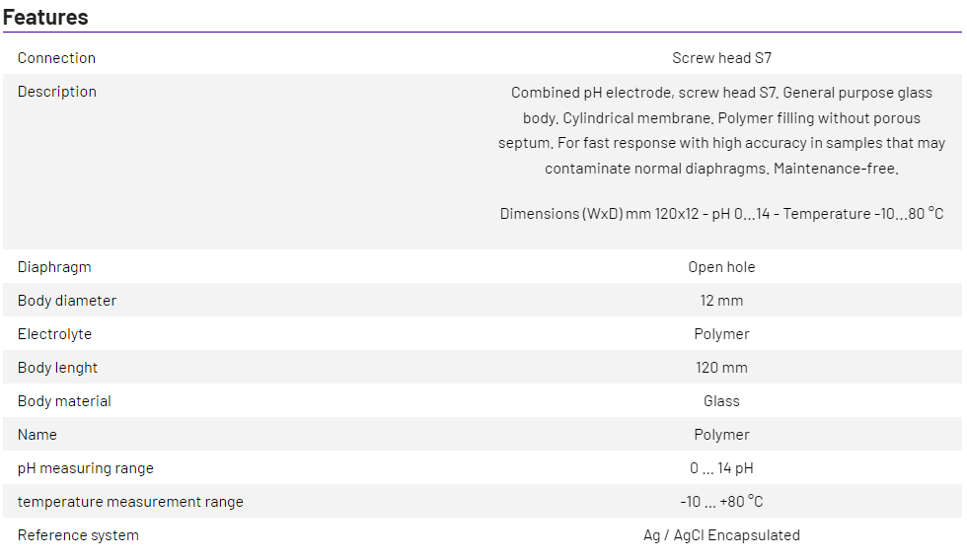Image resolution: width=967 pixels, height=560 pixels.
Task: Click the Connection row label
Action: (x=56, y=58)
